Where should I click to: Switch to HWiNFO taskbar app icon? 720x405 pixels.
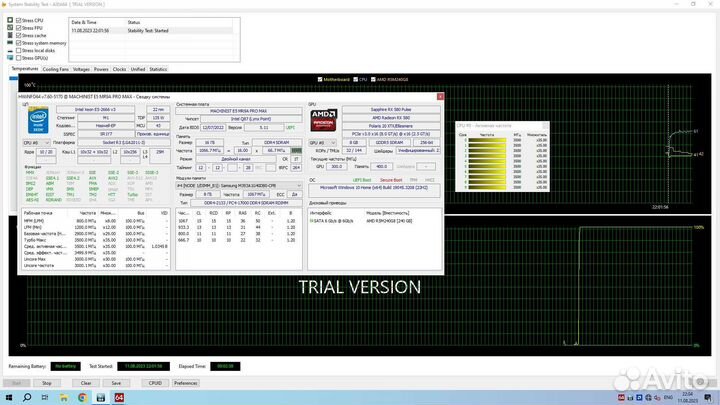tap(101, 398)
